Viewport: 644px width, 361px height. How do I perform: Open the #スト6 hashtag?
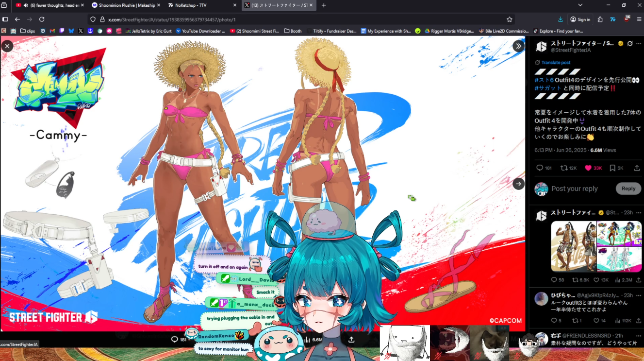544,80
